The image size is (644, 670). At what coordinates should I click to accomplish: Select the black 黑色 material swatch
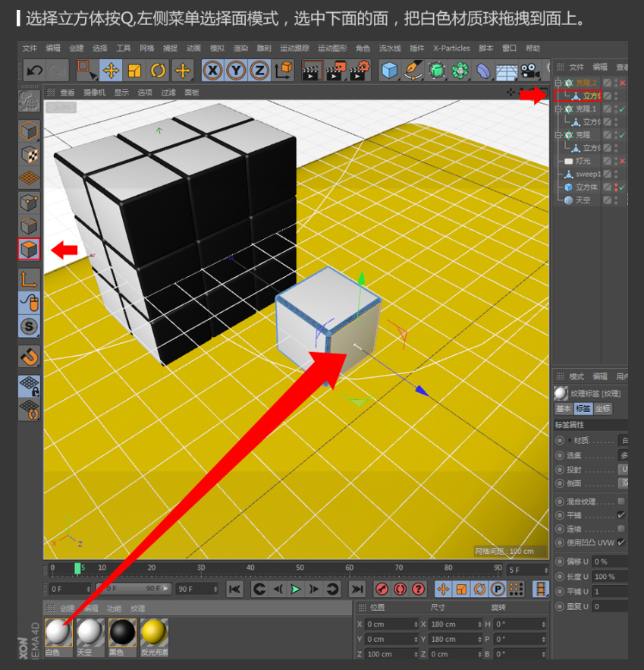(x=122, y=634)
